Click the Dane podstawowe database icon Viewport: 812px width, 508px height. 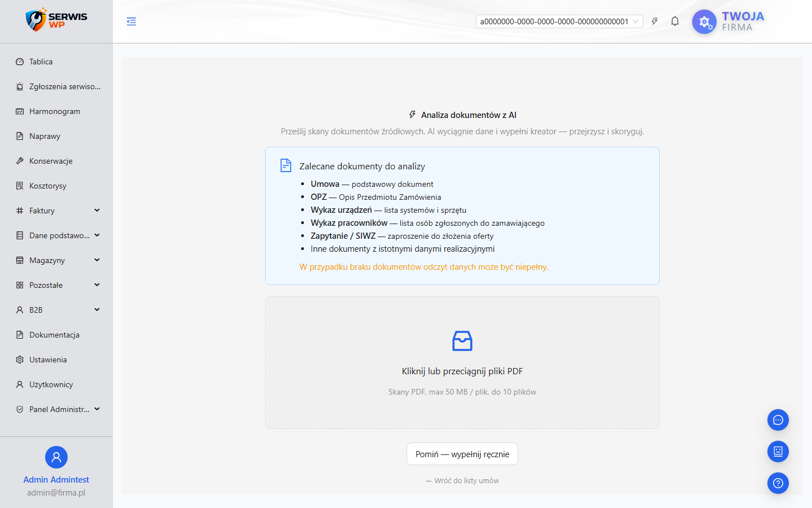(x=20, y=235)
